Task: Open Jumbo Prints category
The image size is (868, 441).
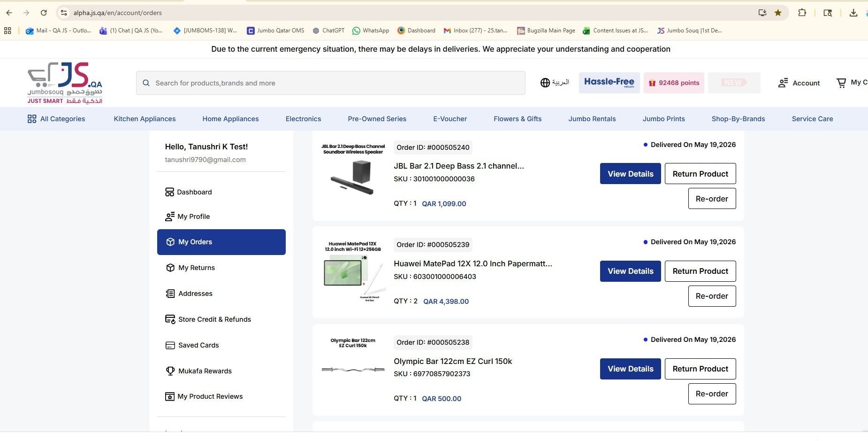Action: pos(663,119)
